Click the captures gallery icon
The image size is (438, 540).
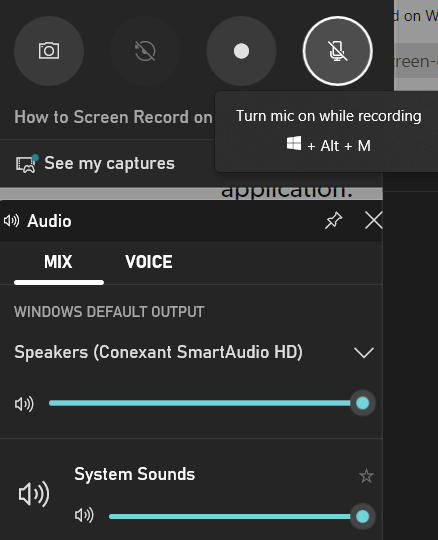point(26,164)
